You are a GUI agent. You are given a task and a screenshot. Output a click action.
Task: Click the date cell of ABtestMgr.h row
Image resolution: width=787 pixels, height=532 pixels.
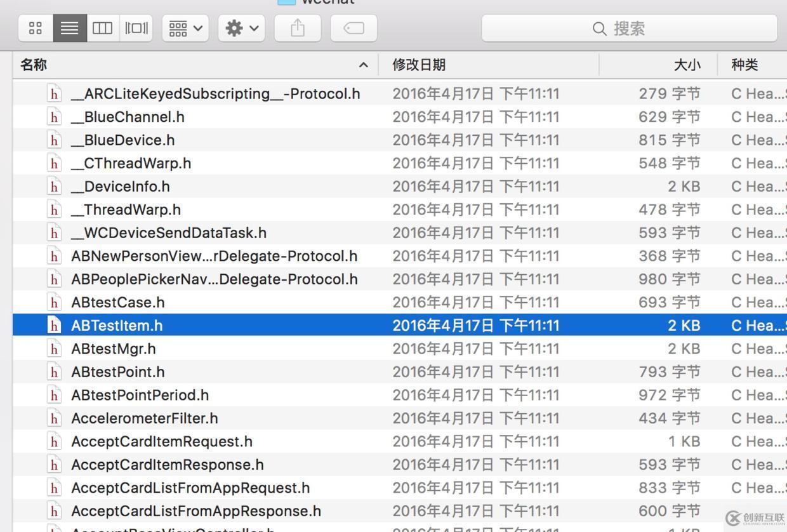pyautogui.click(x=476, y=349)
